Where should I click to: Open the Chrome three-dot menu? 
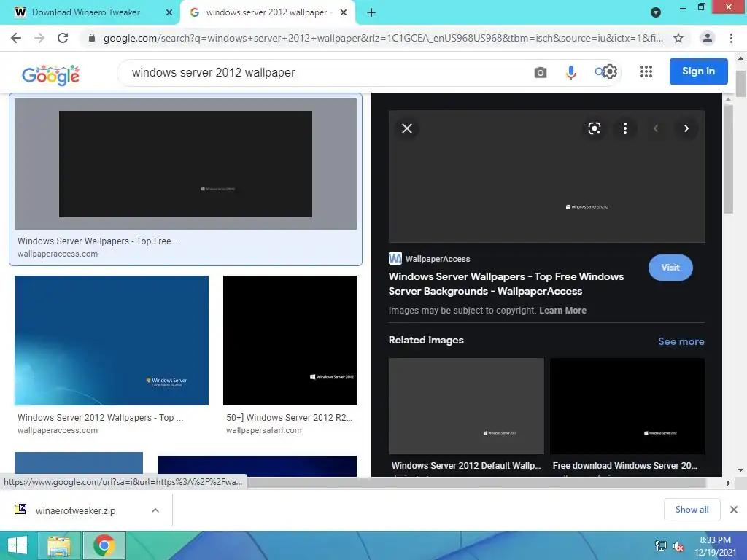(x=731, y=38)
